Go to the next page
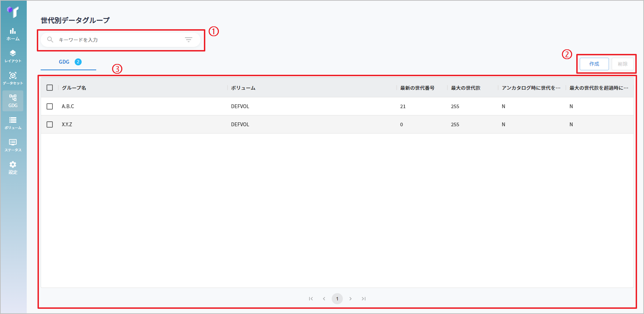644x314 pixels. (350, 299)
